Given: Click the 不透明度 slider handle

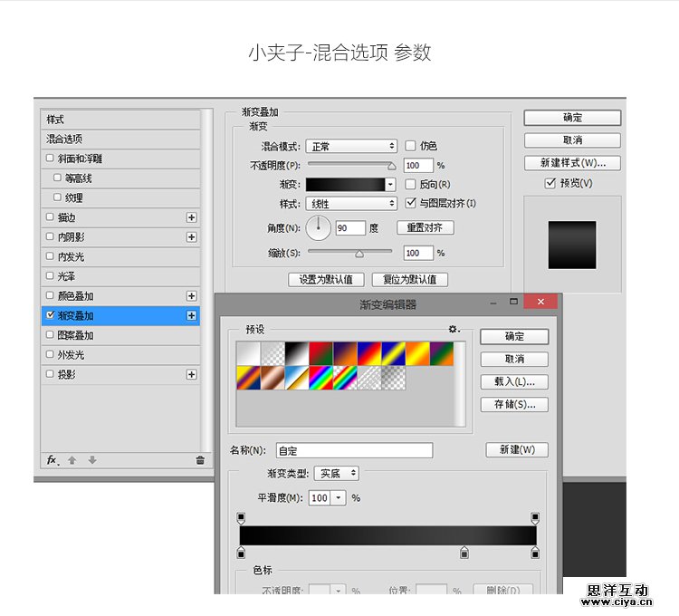Looking at the screenshot, I should click(391, 167).
